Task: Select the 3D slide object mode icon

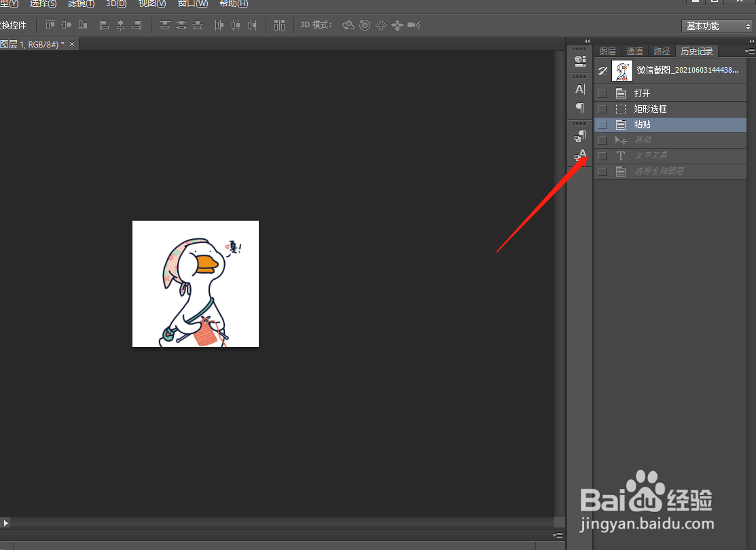Action: [x=397, y=25]
